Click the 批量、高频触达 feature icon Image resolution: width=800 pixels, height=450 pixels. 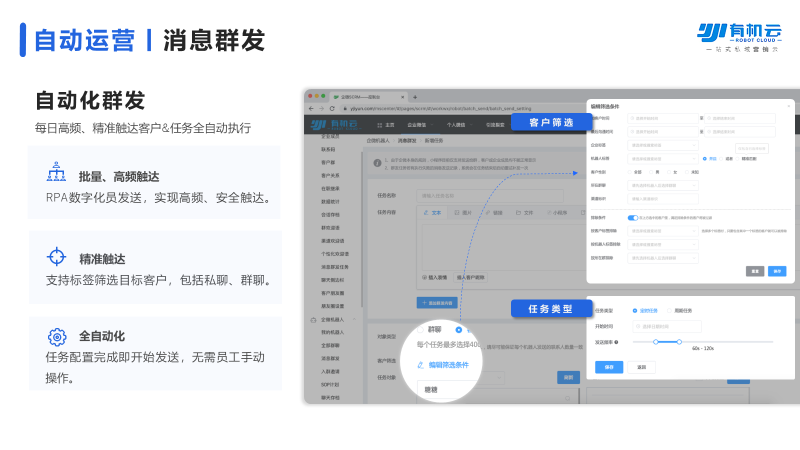(x=57, y=174)
